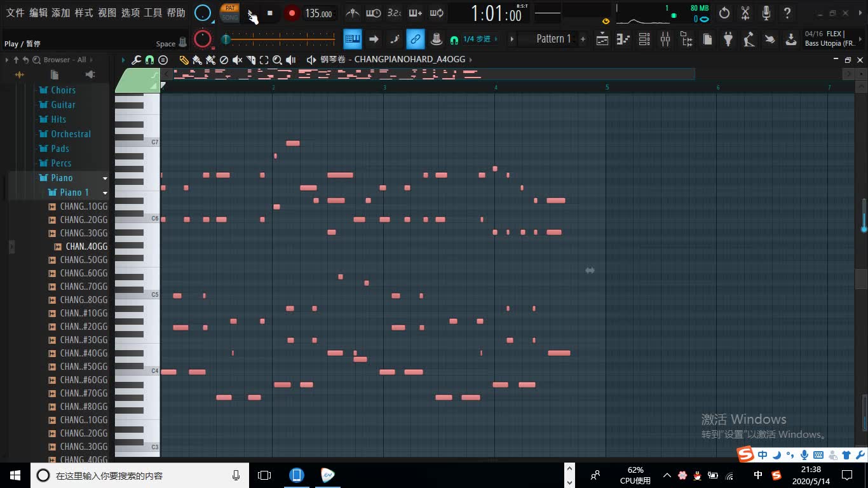Open piano roll wrench tools menu

tap(136, 60)
